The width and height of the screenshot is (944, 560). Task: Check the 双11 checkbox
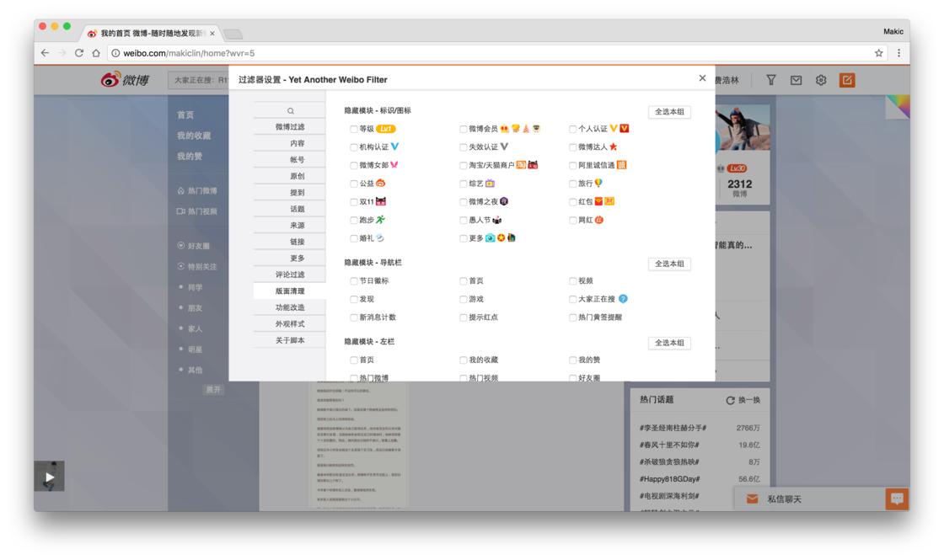point(354,202)
